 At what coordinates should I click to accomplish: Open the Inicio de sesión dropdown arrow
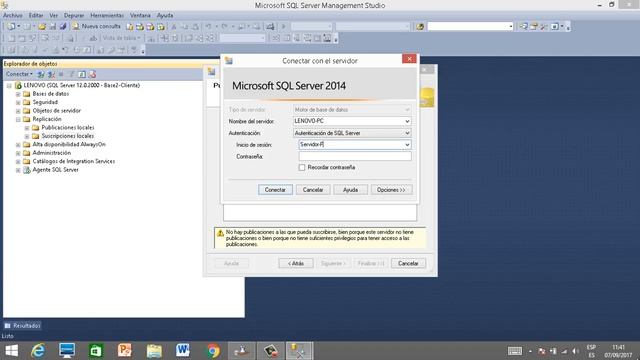click(407, 145)
